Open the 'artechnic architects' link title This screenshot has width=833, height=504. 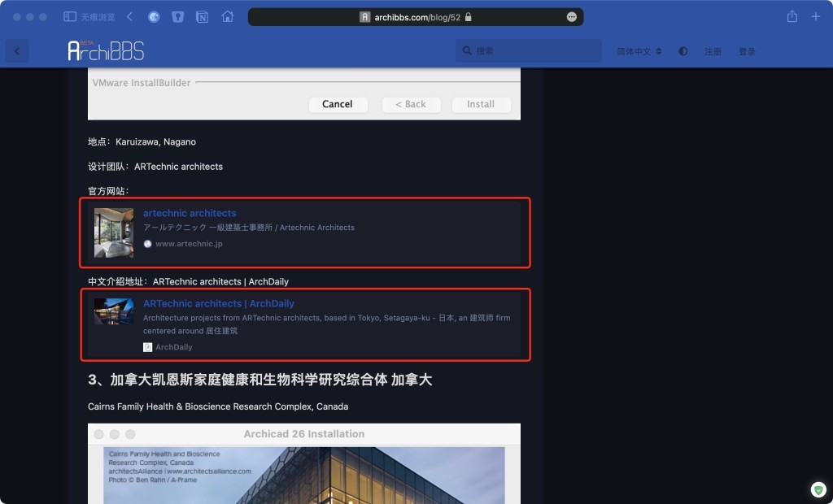tap(190, 213)
